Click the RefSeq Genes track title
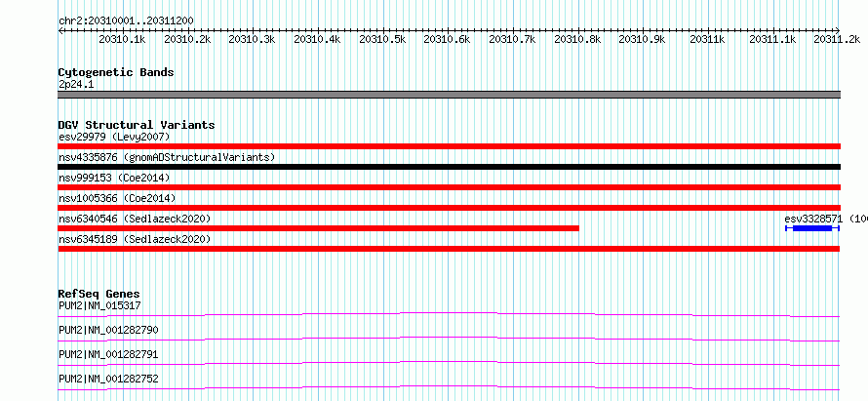This screenshot has width=868, height=401. [99, 294]
